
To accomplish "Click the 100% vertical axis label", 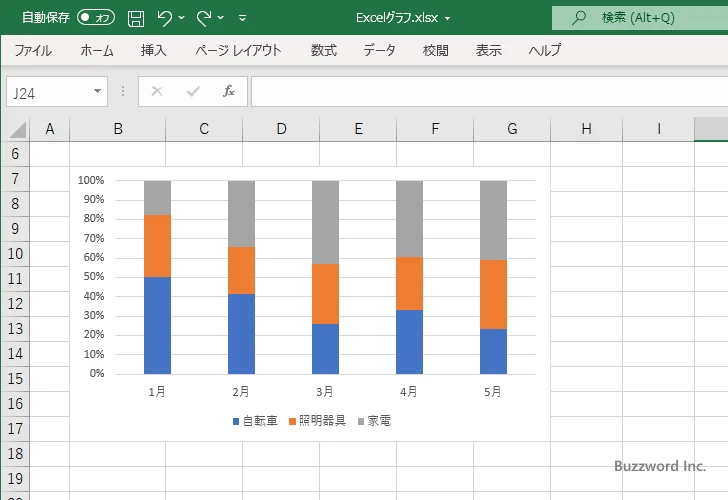I will [x=91, y=180].
